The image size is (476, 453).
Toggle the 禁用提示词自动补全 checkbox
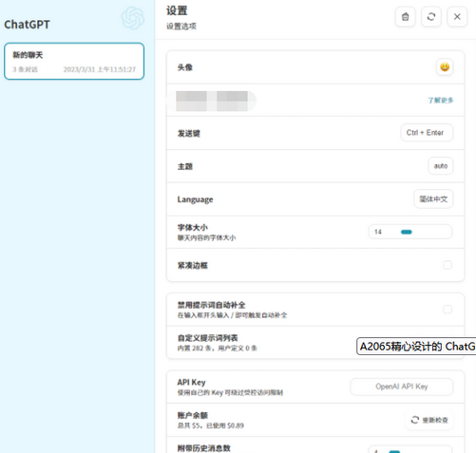[x=447, y=310]
